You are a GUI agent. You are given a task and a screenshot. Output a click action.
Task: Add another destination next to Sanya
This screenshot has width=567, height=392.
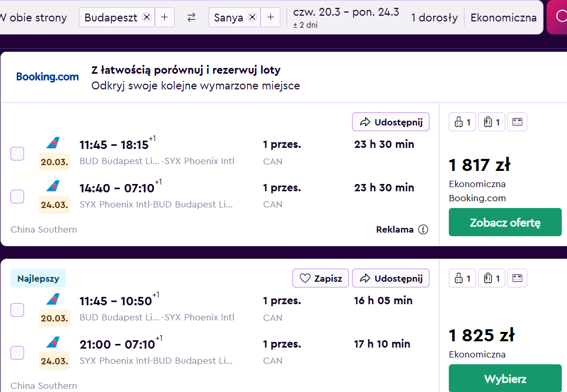point(270,17)
